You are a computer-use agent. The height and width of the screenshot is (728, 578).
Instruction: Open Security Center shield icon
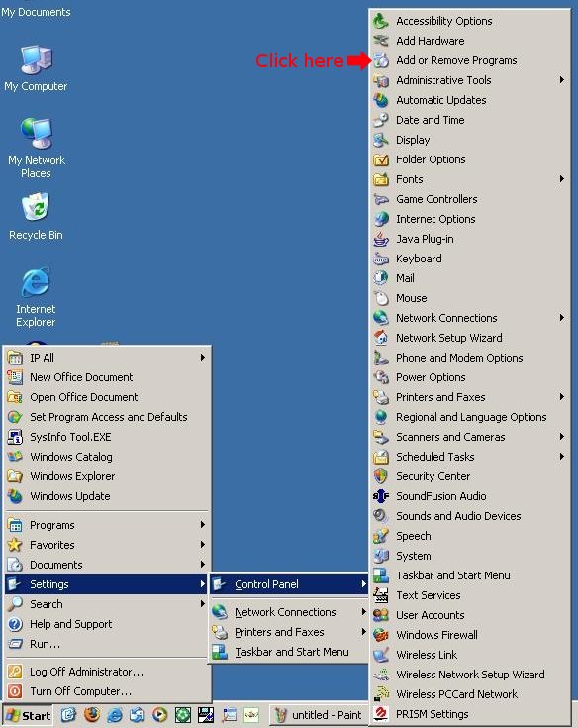pos(381,476)
